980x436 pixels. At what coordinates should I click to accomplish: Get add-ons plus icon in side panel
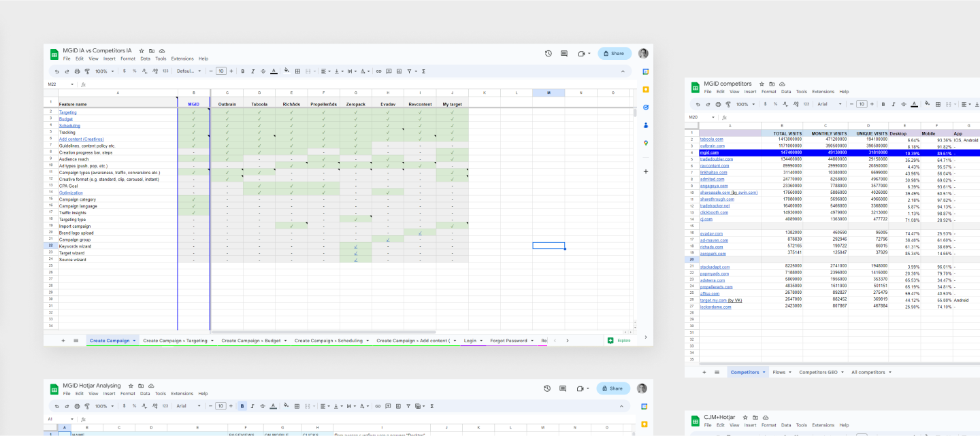645,171
